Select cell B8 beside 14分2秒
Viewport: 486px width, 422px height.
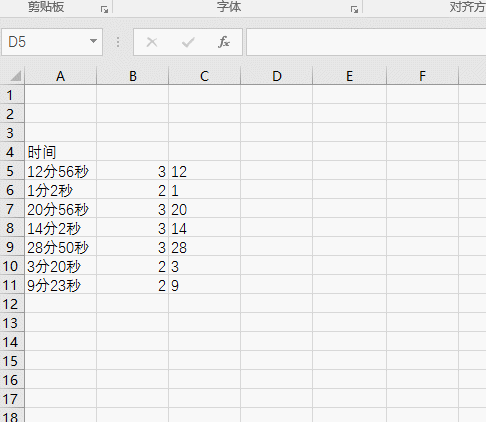pos(133,228)
